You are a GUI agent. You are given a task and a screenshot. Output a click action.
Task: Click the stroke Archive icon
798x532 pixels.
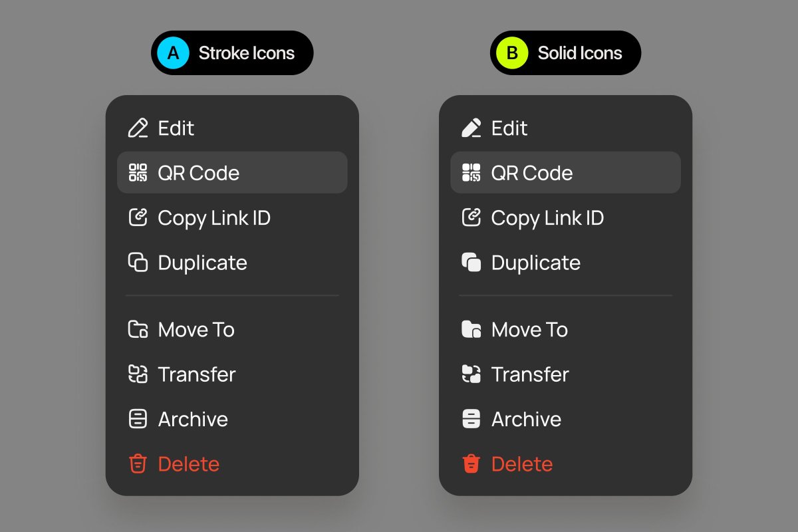[138, 419]
